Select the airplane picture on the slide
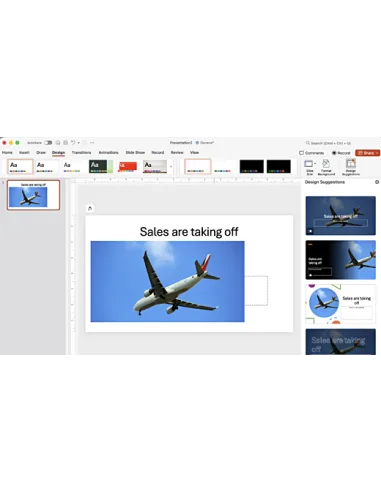The height and width of the screenshot is (492, 381). pos(167,281)
